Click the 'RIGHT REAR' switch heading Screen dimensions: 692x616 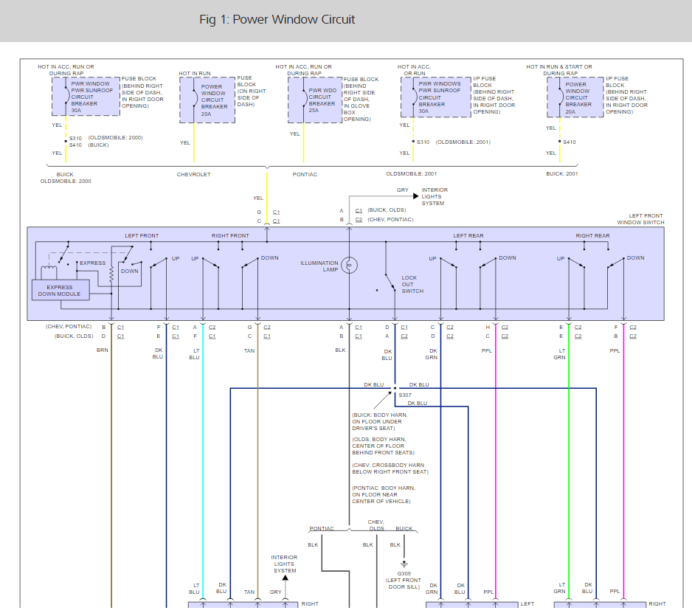point(592,235)
